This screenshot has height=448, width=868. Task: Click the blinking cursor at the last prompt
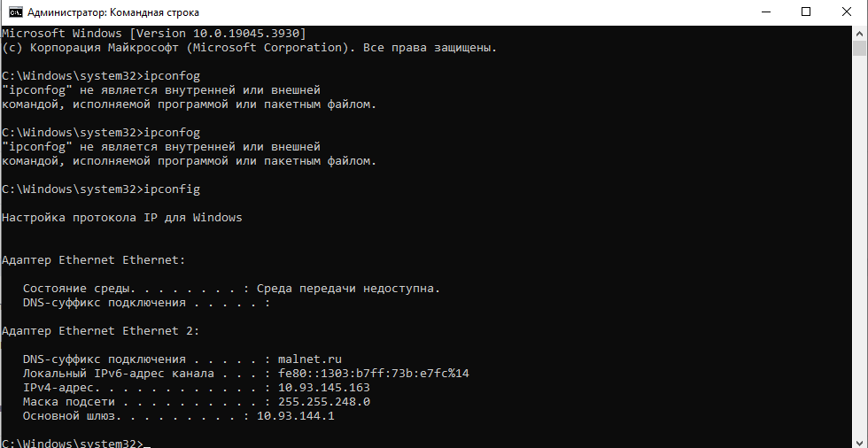coord(147,444)
